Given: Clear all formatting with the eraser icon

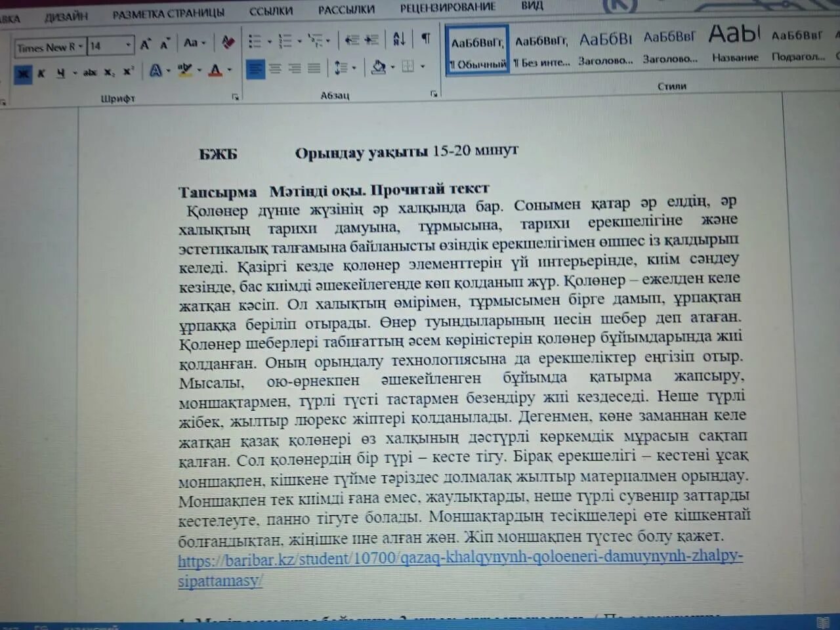Looking at the screenshot, I should [x=228, y=43].
